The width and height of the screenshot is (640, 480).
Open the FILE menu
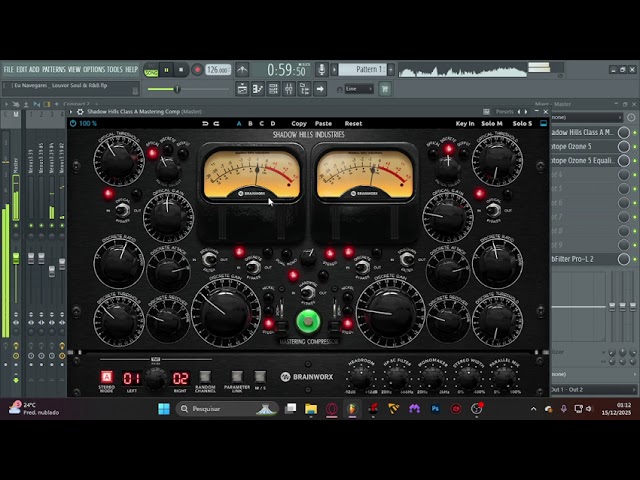tap(9, 69)
